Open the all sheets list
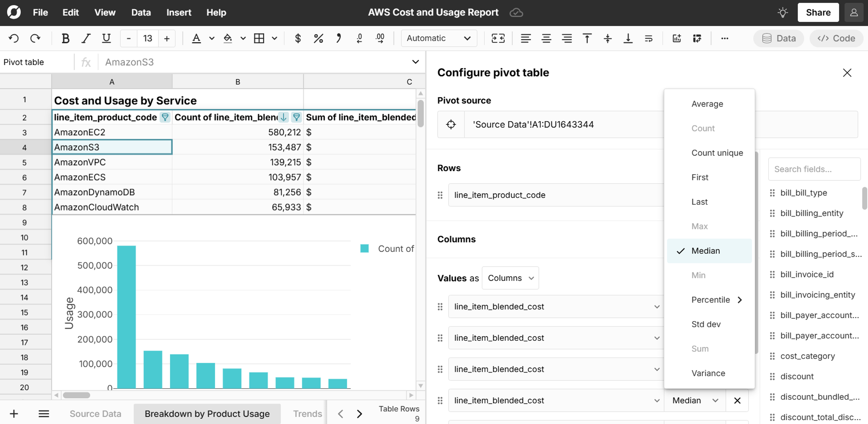The width and height of the screenshot is (868, 424). (x=44, y=414)
